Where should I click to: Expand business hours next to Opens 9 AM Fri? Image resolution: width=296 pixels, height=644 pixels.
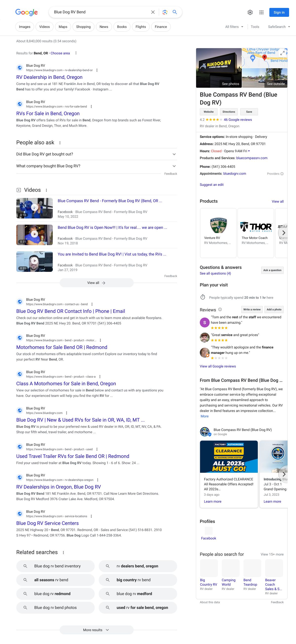[x=249, y=151]
